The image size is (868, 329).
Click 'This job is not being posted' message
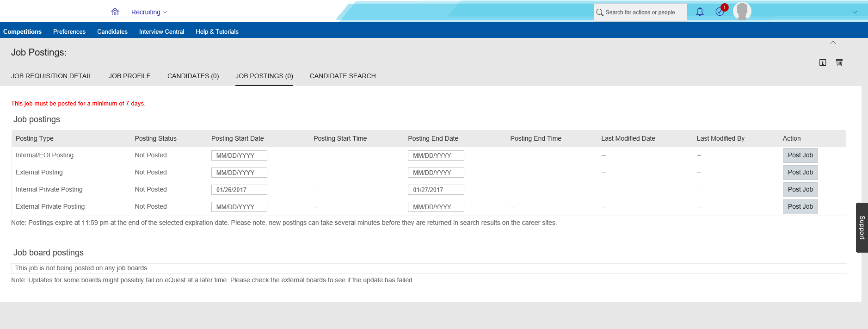pyautogui.click(x=82, y=268)
